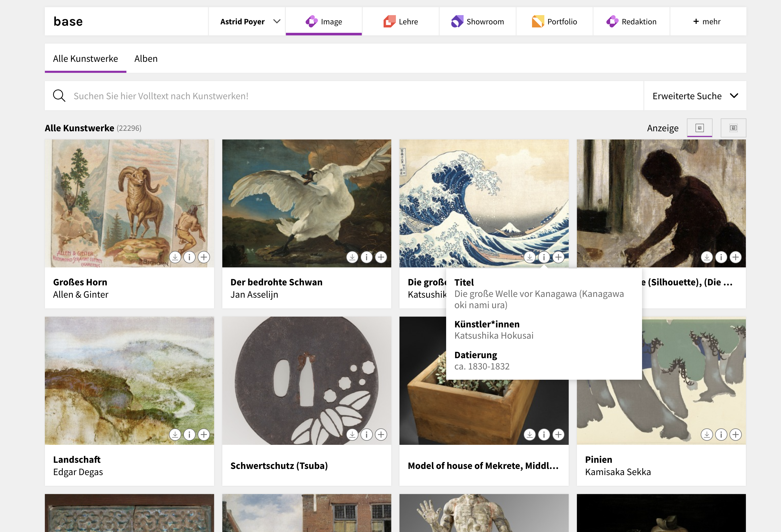Download the Großes Horn artwork
Viewport: 781px width, 532px height.
point(175,257)
